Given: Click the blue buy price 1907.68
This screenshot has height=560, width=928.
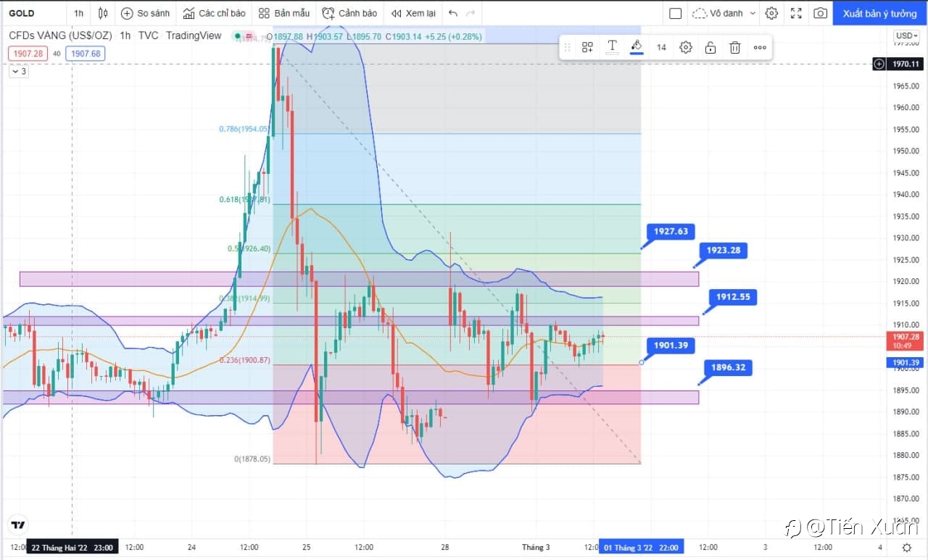Looking at the screenshot, I should (85, 53).
